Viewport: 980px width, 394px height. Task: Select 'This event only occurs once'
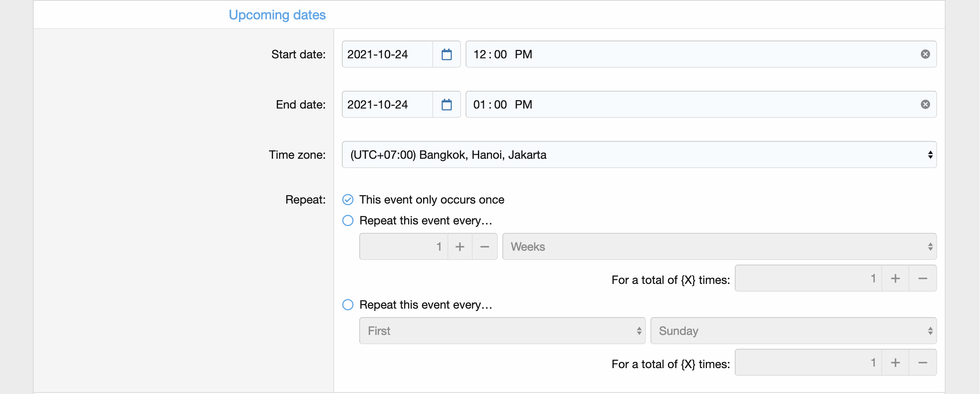tap(348, 200)
